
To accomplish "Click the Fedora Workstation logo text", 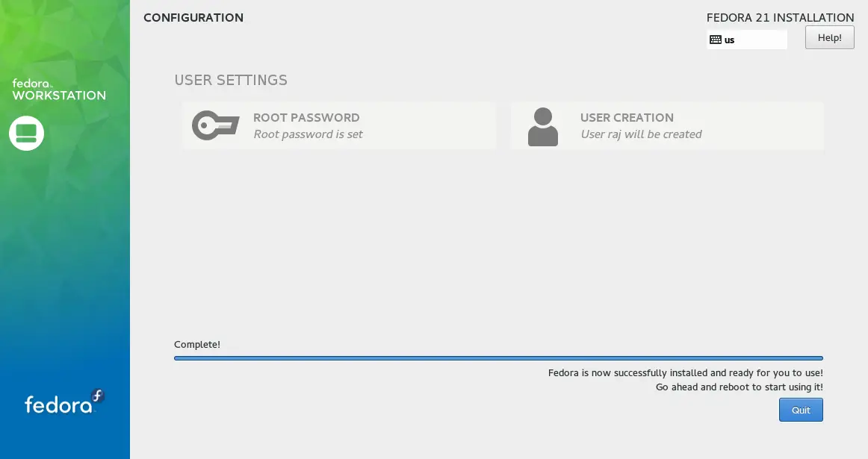I will [59, 90].
